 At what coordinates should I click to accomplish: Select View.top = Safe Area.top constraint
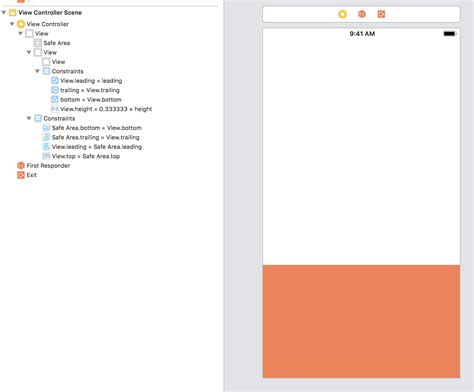tap(86, 156)
